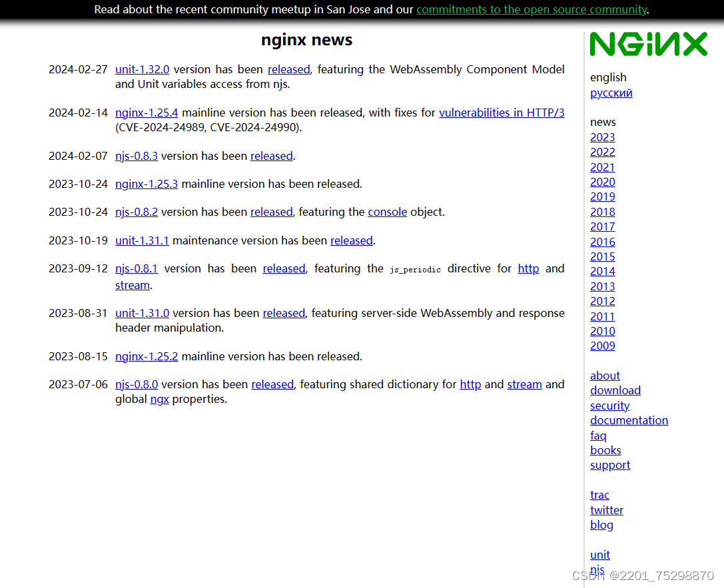724x588 pixels.
Task: Open the 2023 news archive
Action: pos(603,138)
